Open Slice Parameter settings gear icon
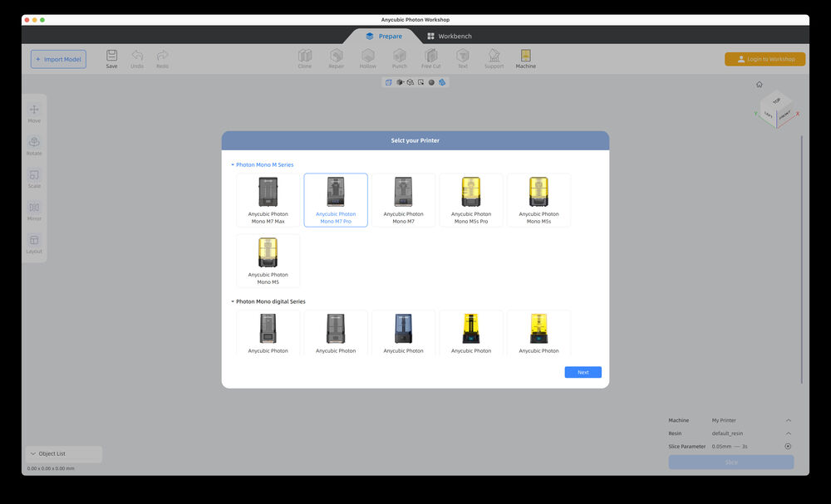 click(x=788, y=447)
